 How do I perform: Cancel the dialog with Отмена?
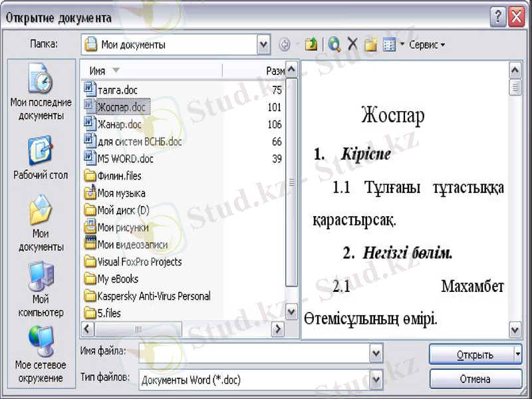(x=475, y=379)
